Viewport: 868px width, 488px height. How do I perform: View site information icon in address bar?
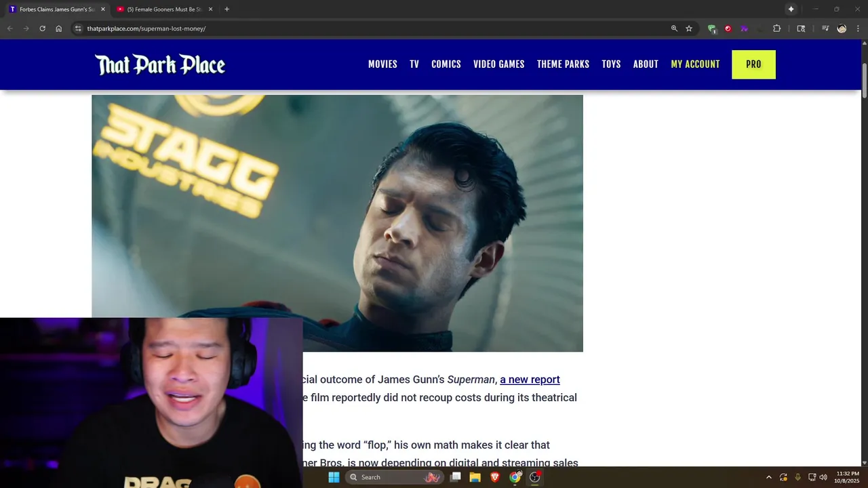tap(78, 28)
